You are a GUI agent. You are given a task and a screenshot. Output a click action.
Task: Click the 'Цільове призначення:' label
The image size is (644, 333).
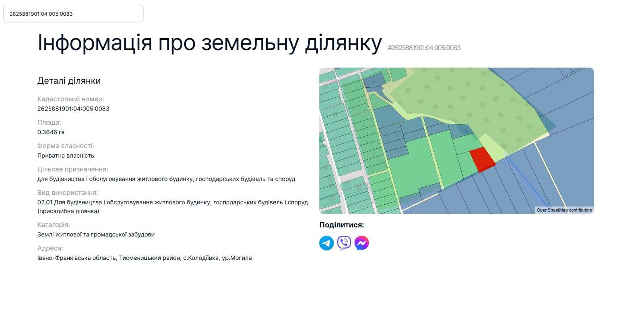[x=72, y=169]
